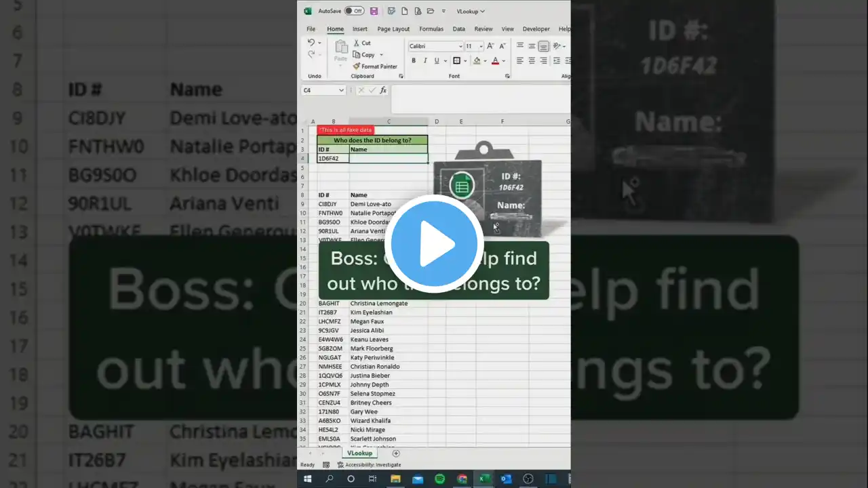868x488 pixels.
Task: Increase font size with the larger A
Action: (x=490, y=46)
